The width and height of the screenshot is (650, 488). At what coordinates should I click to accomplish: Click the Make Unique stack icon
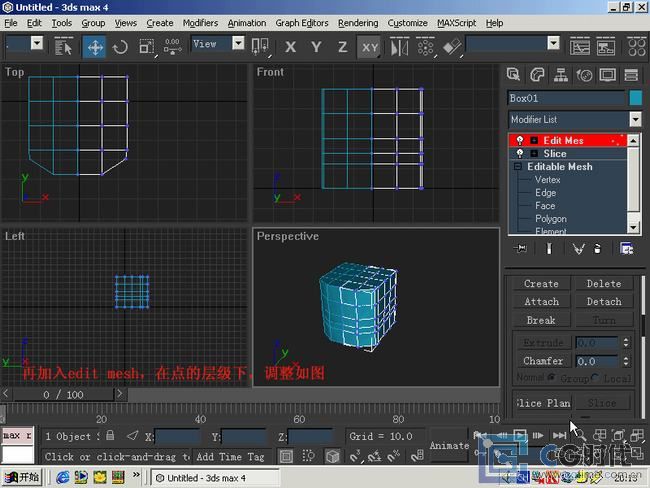tap(578, 249)
